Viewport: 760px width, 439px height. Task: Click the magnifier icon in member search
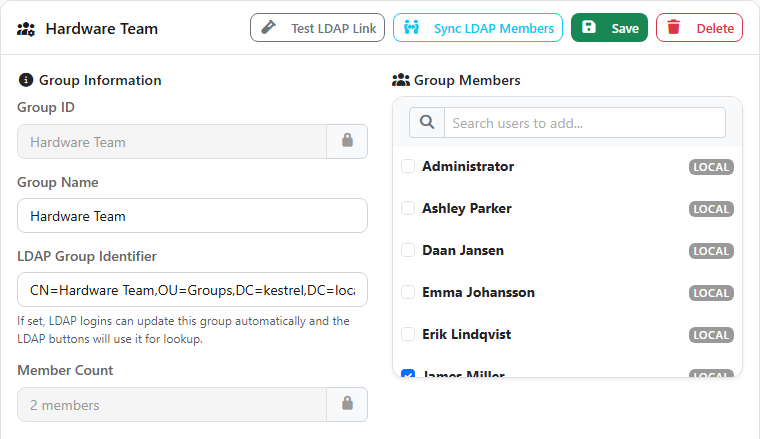[427, 122]
